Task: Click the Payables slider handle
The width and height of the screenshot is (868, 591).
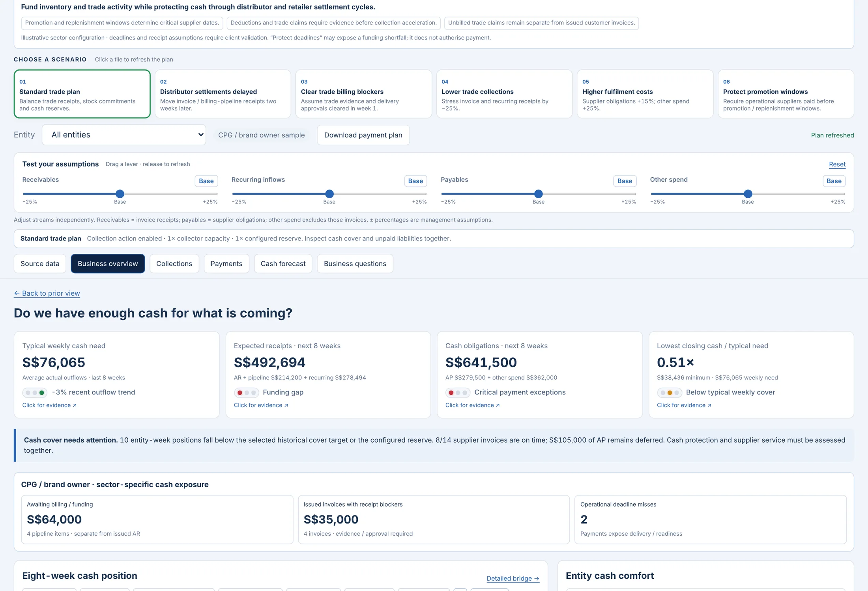Action: [539, 194]
